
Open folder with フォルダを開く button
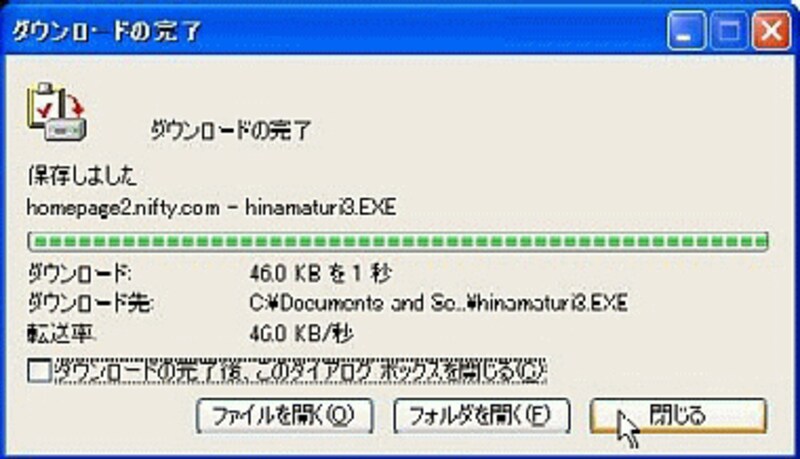482,416
